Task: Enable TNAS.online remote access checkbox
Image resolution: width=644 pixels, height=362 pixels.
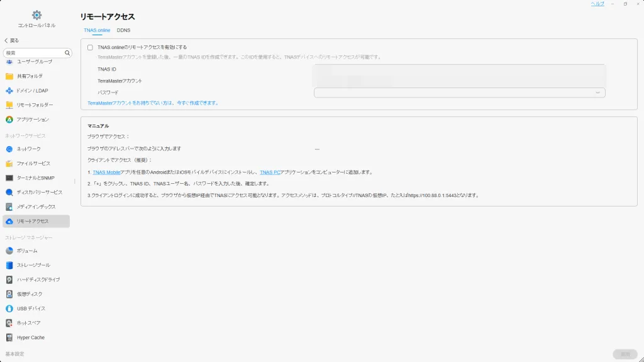Action: tap(90, 47)
